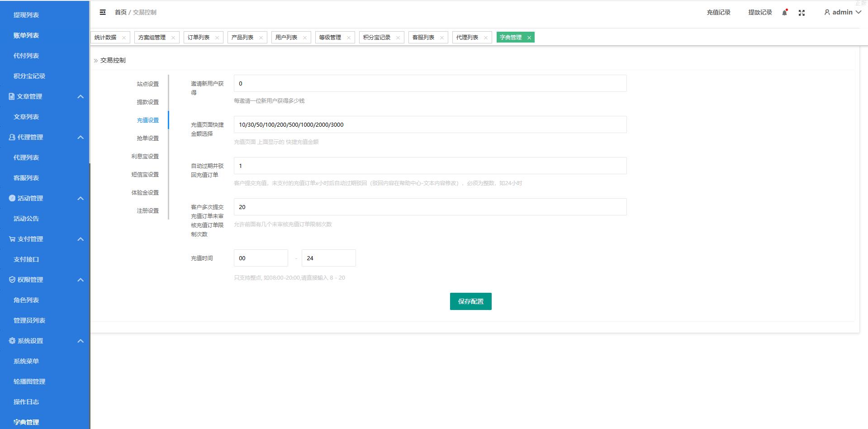Collapse the 系统设置 sidebar group
This screenshot has width=868, height=429.
pyautogui.click(x=81, y=341)
